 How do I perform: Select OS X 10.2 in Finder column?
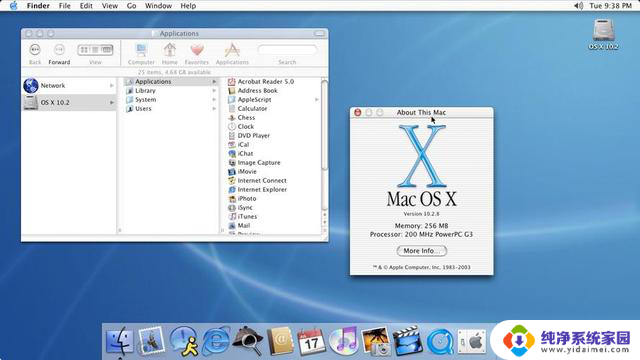[69, 102]
